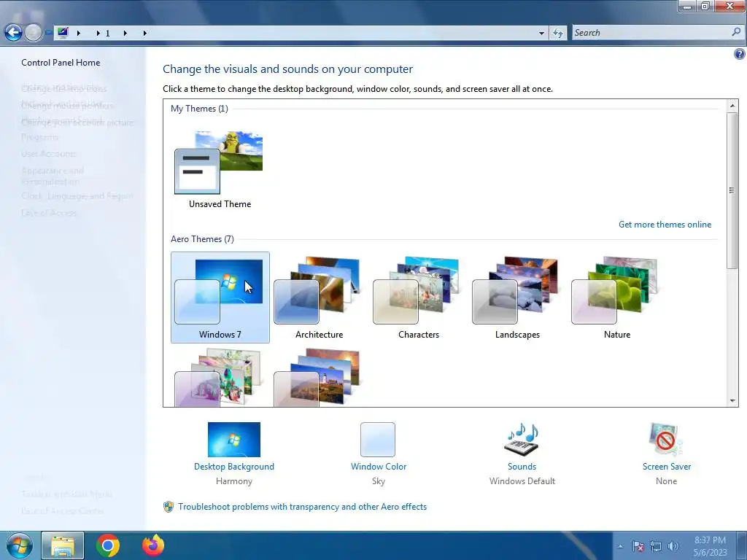
Task: Select the colorful Scenes theme in second row
Action: click(x=219, y=378)
